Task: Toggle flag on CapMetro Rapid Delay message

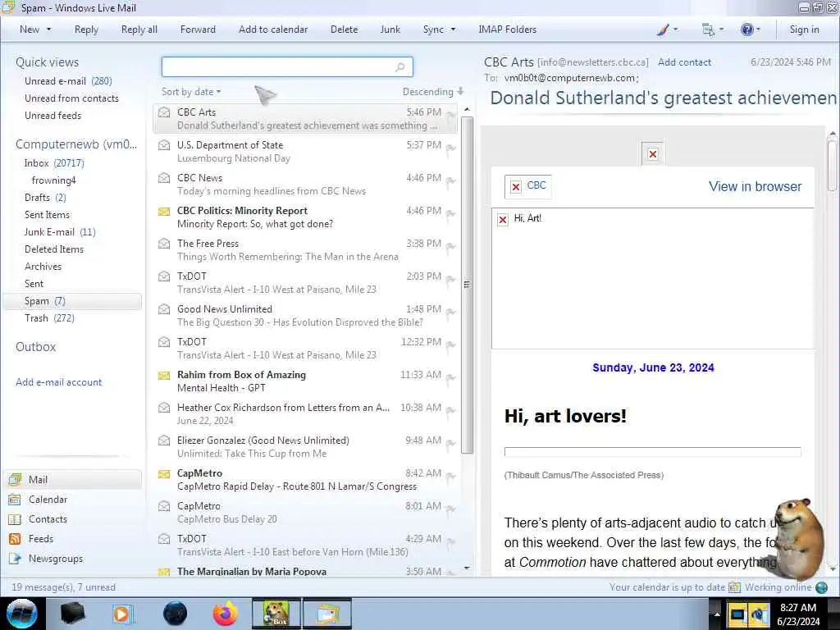Action: click(450, 477)
